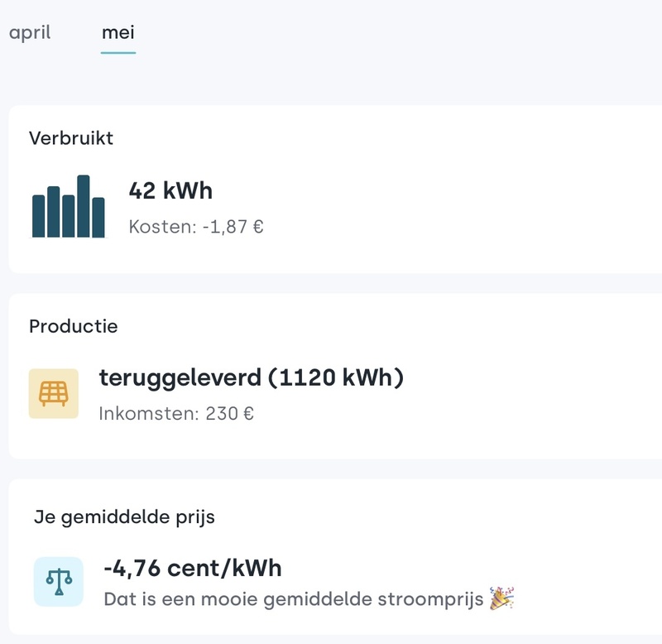Image resolution: width=662 pixels, height=644 pixels.
Task: Click Inkomsten: 230 € text
Action: [x=176, y=412]
